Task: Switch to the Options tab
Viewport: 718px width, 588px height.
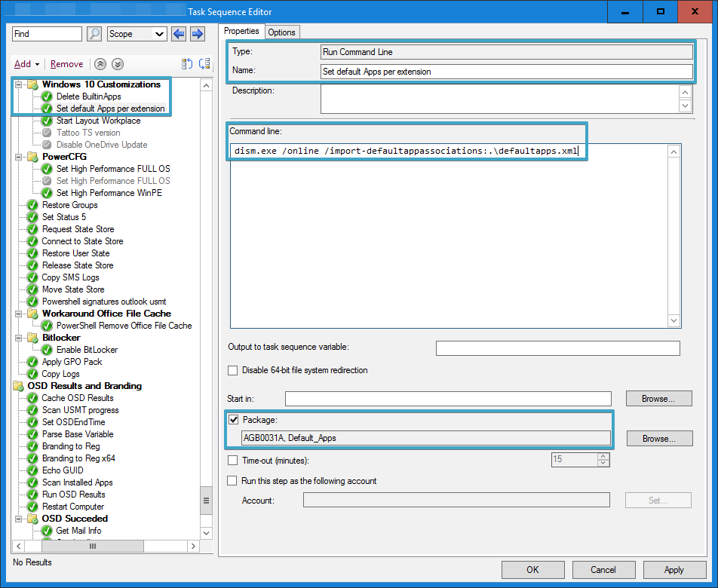Action: pos(281,32)
